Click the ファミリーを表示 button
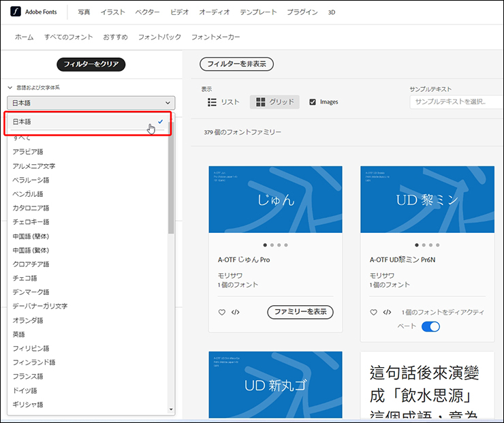 (x=300, y=312)
